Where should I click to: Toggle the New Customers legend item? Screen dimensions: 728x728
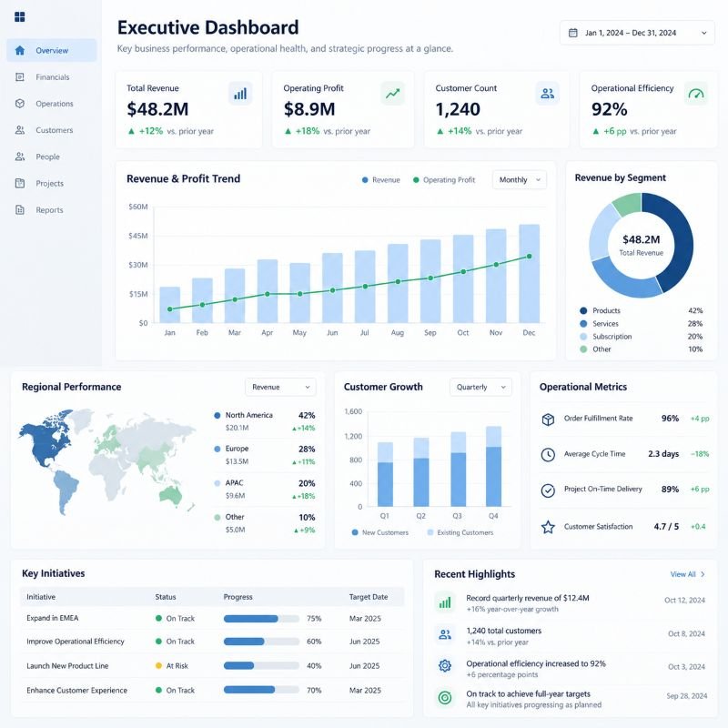coord(380,532)
